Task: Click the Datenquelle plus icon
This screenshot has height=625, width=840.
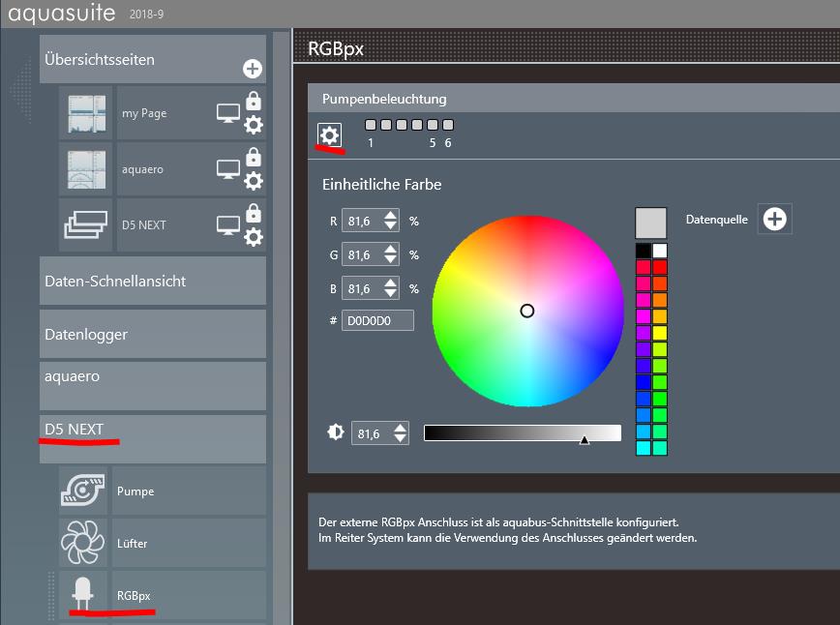Action: 774,219
